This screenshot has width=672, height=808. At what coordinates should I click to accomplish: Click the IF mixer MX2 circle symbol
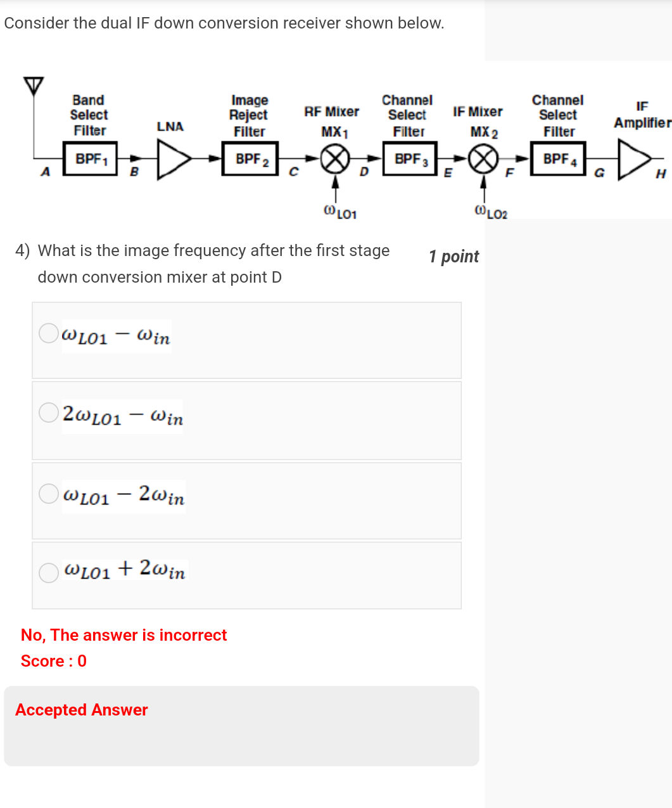(x=483, y=159)
